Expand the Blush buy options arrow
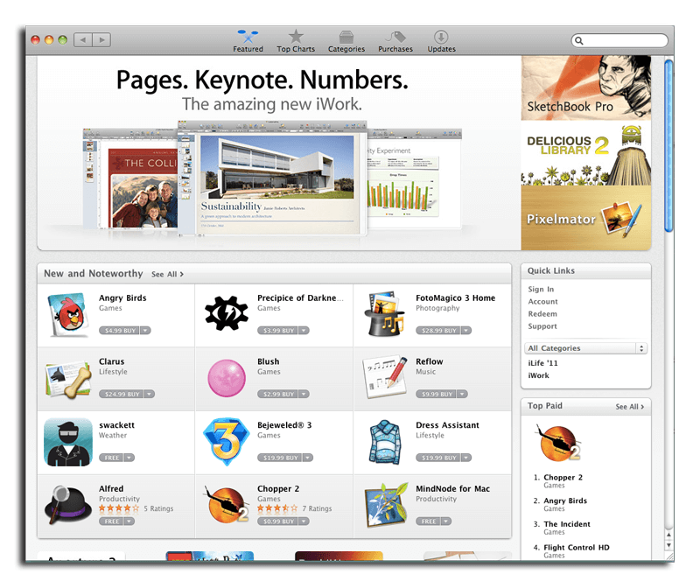This screenshot has width=700, height=588. [x=304, y=395]
